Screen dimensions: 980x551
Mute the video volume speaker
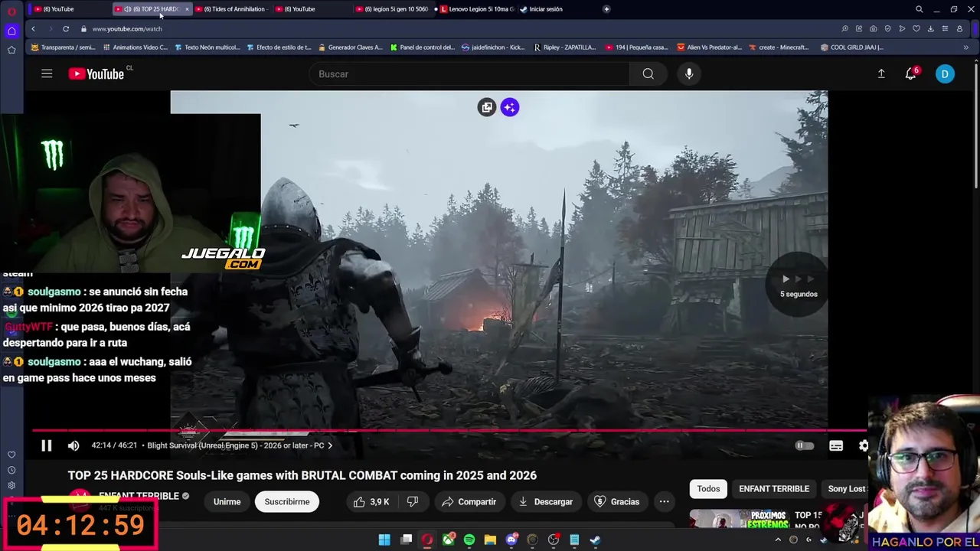coord(73,445)
